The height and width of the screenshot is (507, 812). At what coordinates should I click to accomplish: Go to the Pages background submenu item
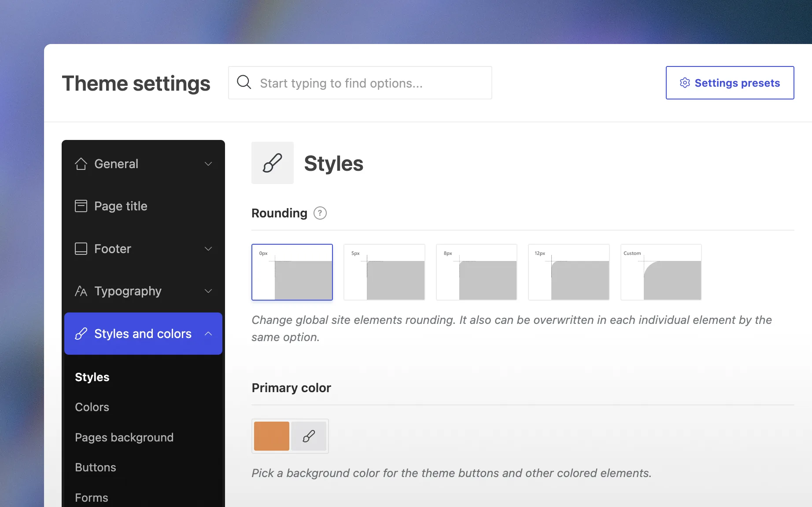coord(124,437)
